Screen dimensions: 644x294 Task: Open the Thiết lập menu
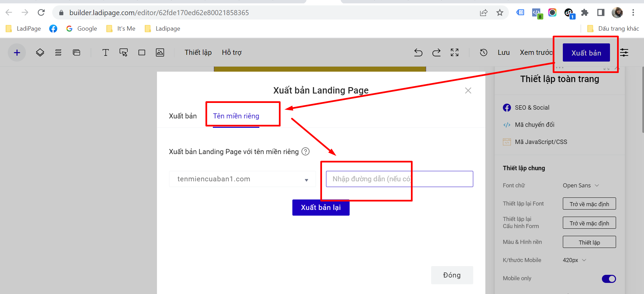pyautogui.click(x=198, y=52)
